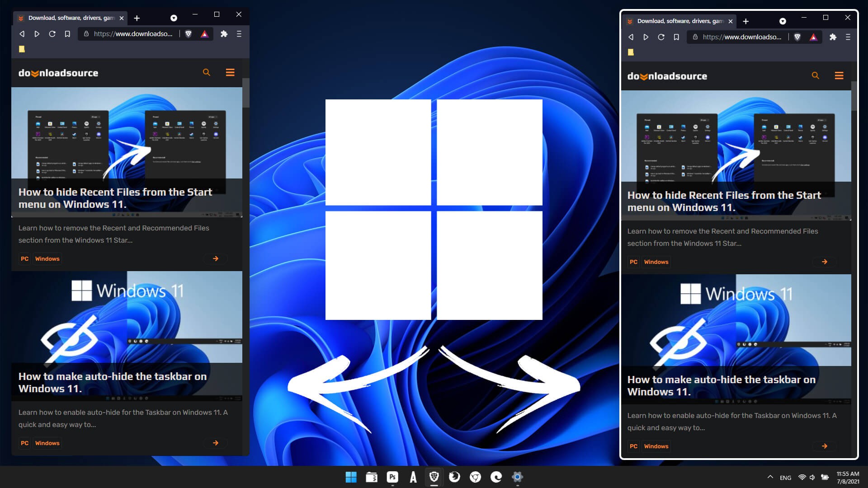Click Windows tag under Recent Files, right window
The image size is (868, 488).
[x=656, y=262]
